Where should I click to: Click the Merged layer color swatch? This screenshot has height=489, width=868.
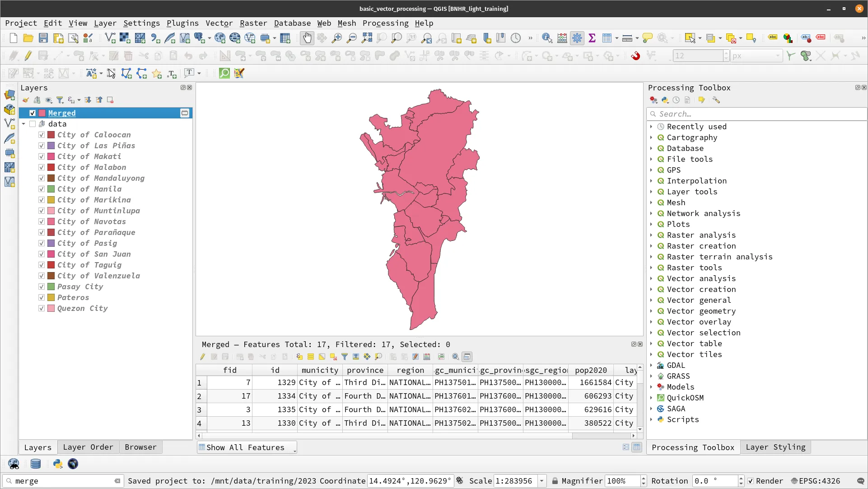42,113
